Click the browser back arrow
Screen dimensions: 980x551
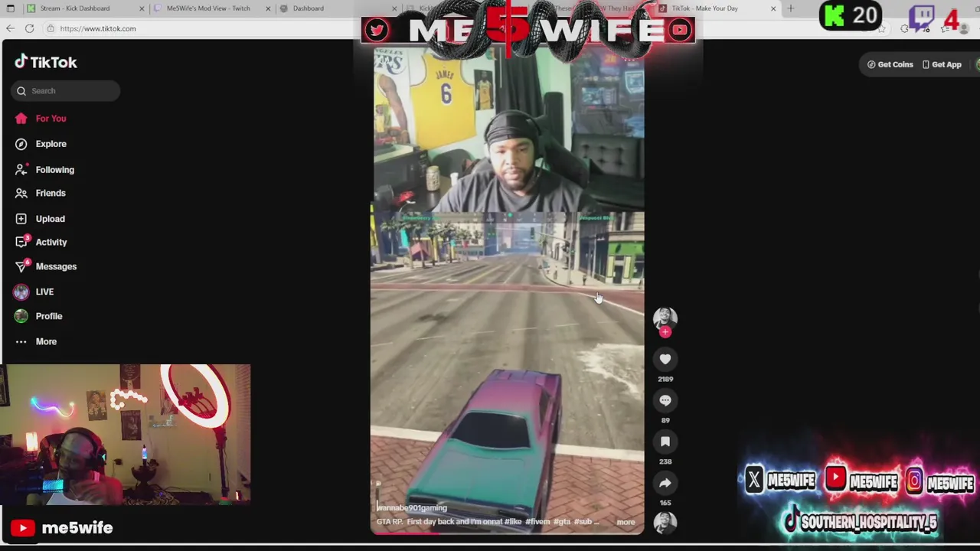pos(10,28)
